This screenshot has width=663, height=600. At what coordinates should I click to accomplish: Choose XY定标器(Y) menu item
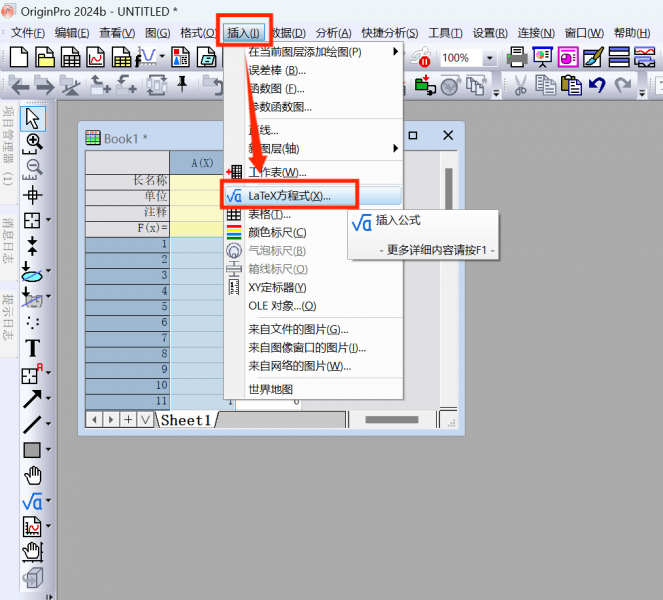(313, 288)
